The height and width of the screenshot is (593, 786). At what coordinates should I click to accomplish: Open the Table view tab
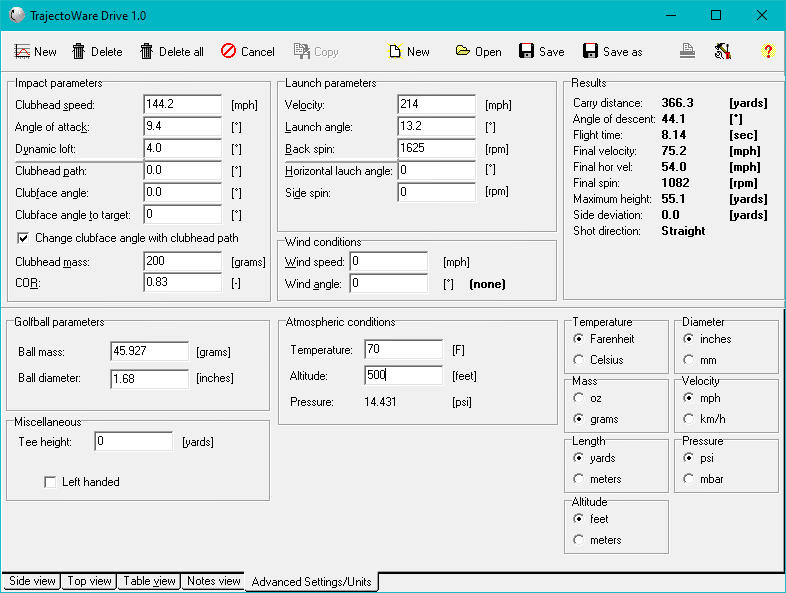tap(150, 581)
